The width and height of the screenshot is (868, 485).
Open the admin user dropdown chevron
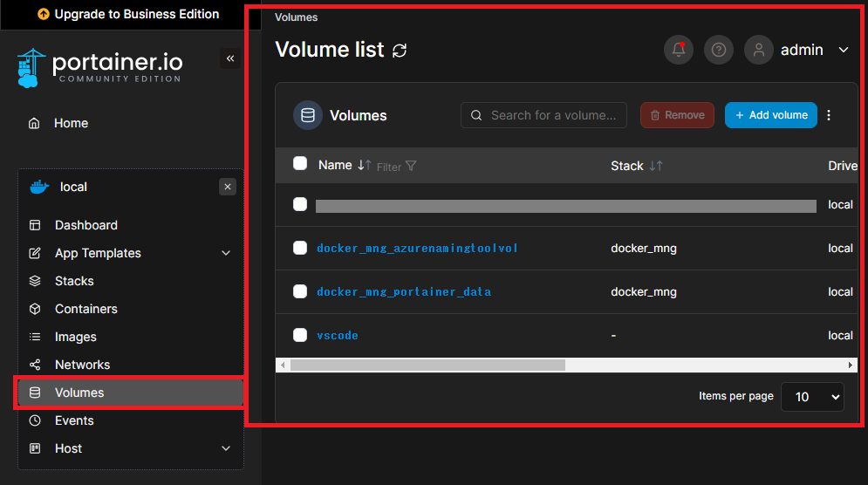(844, 50)
